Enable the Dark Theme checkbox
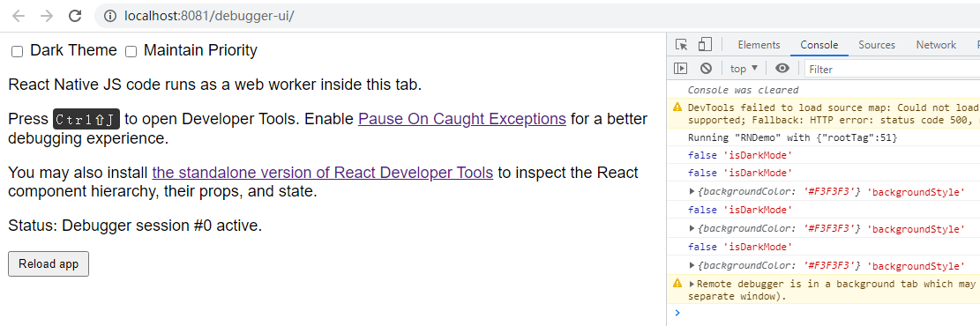The height and width of the screenshot is (326, 980). 18,52
